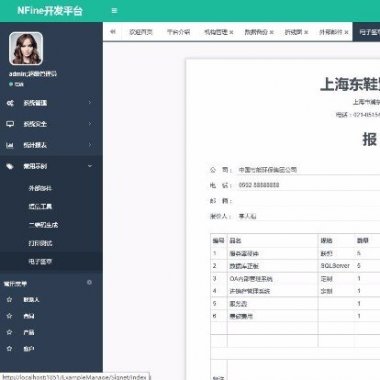380x380 pixels.
Task: Close the 外部邮件 tab with its x
Action: pyautogui.click(x=346, y=32)
